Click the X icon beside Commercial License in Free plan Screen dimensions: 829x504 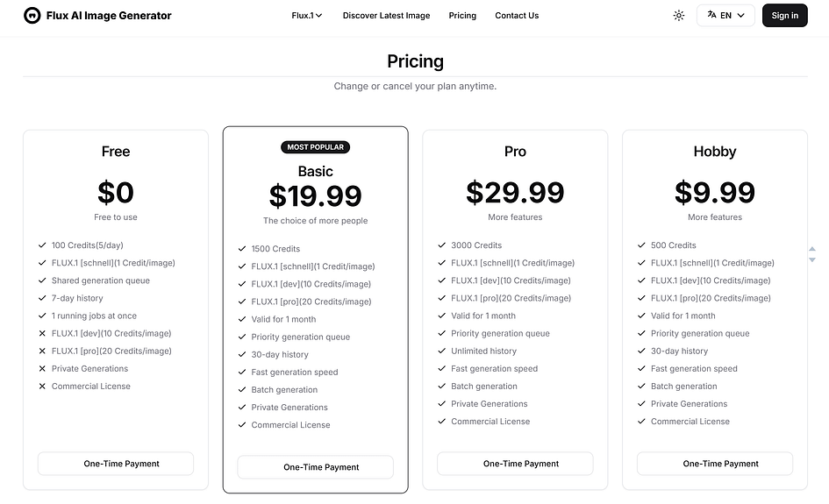coord(42,387)
